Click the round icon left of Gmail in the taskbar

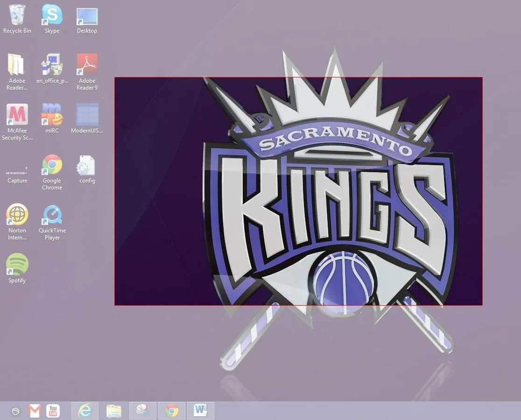[15, 412]
